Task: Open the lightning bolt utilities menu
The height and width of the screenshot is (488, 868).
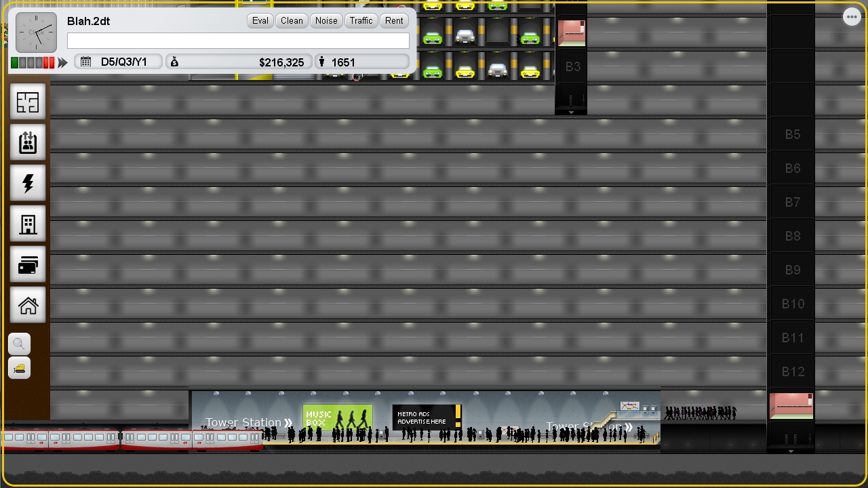Action: [x=28, y=184]
